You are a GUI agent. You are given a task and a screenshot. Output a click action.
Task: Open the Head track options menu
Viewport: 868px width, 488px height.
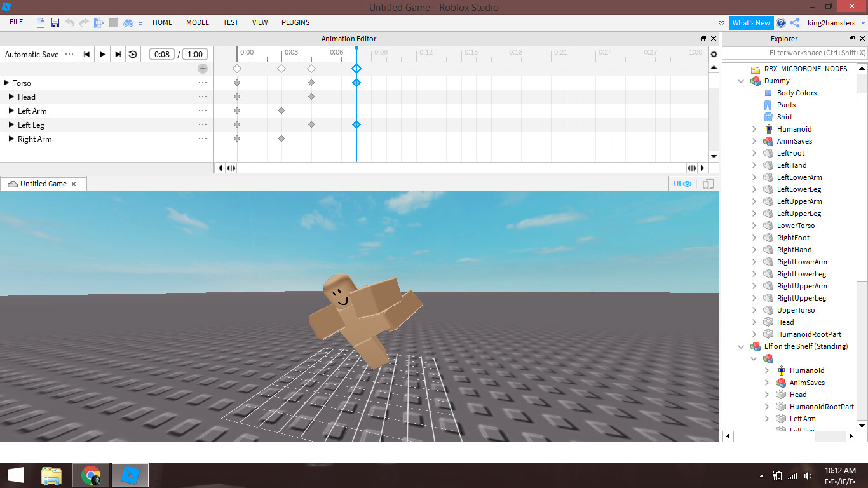tap(203, 97)
